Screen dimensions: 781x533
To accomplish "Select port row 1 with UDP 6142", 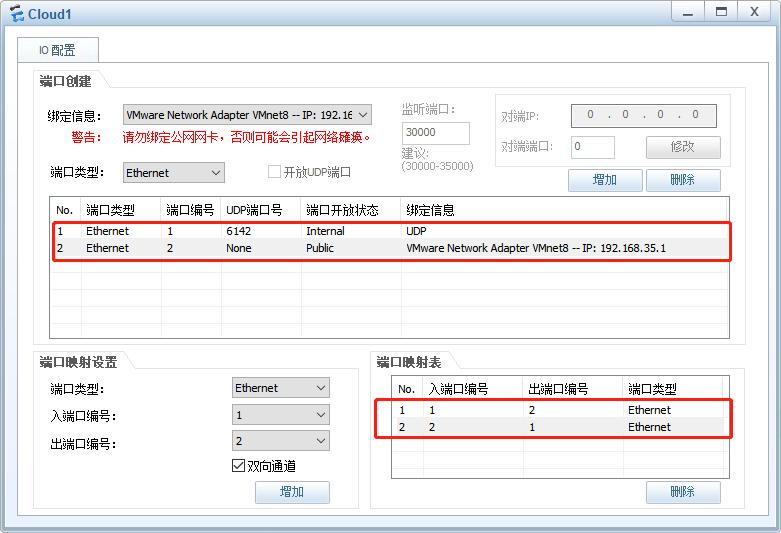I will pos(390,231).
